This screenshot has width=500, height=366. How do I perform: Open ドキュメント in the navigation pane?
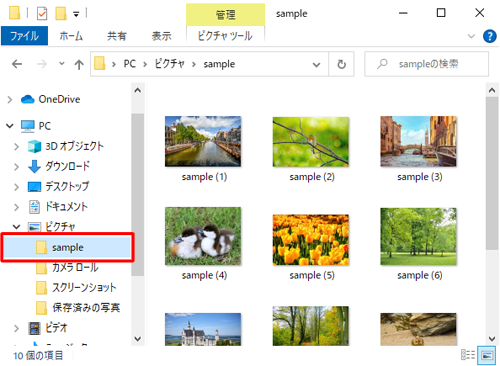coord(58,207)
